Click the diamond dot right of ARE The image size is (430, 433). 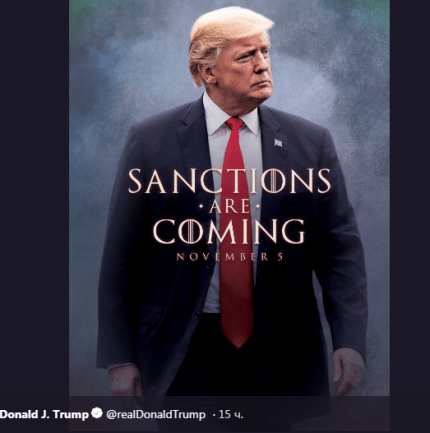(x=257, y=207)
